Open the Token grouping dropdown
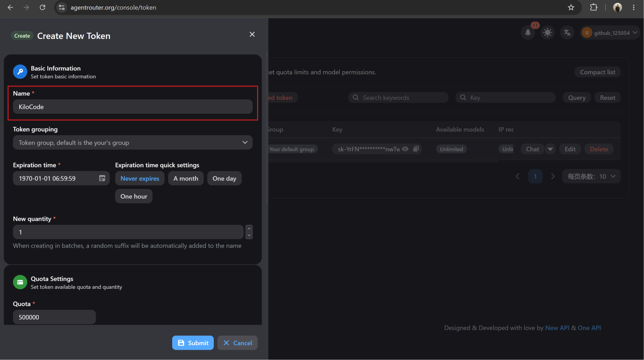 pyautogui.click(x=133, y=142)
